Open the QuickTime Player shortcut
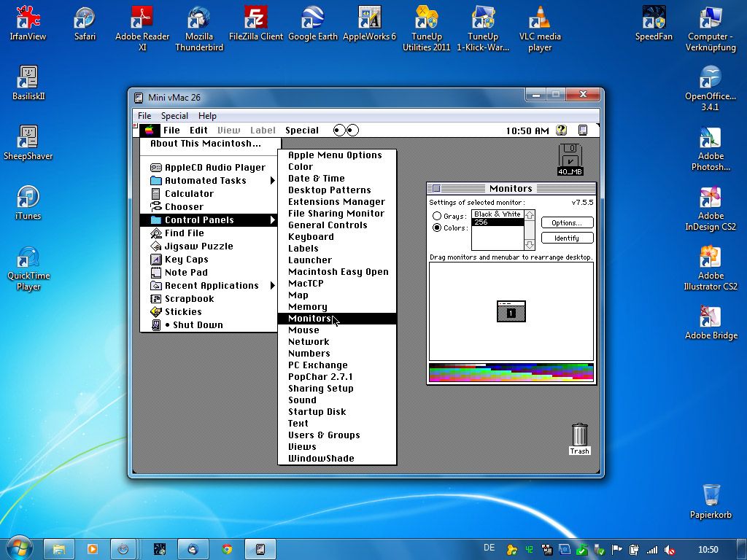This screenshot has height=560, width=747. click(x=28, y=268)
